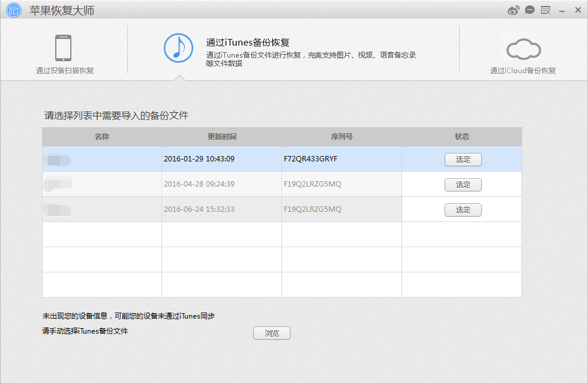
Task: Click the 浏览 browse button
Action: point(271,333)
